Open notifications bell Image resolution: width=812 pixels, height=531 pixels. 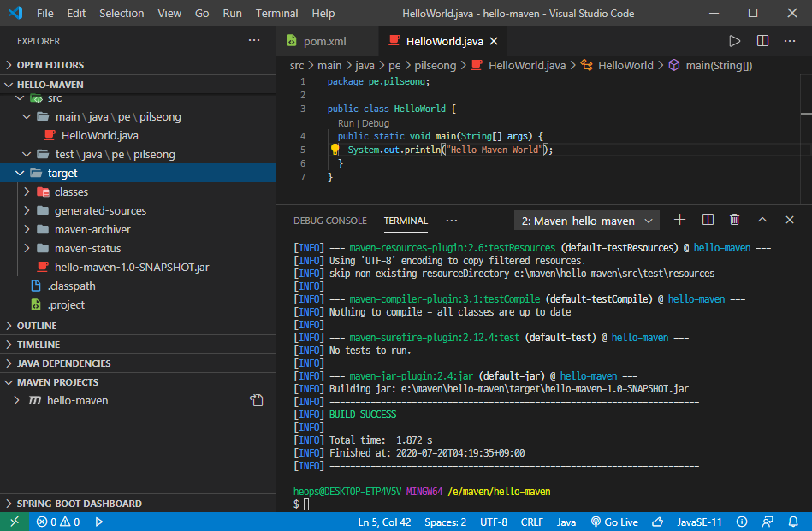(793, 522)
